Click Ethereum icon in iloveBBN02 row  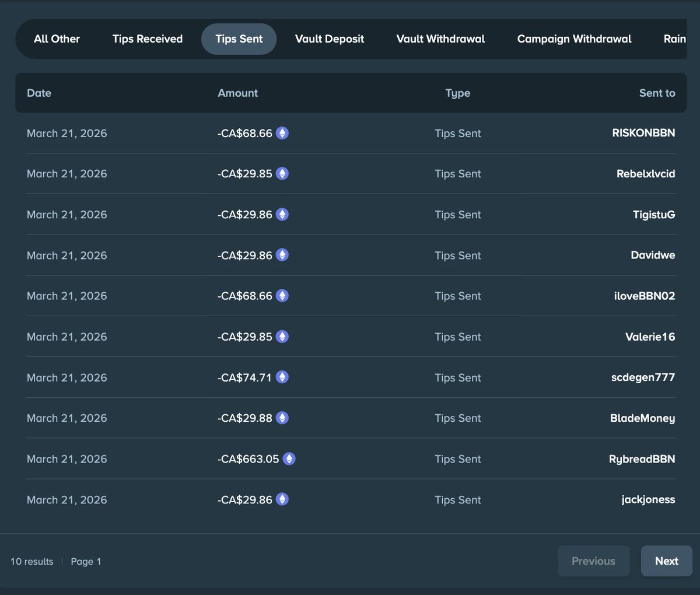[x=282, y=296]
